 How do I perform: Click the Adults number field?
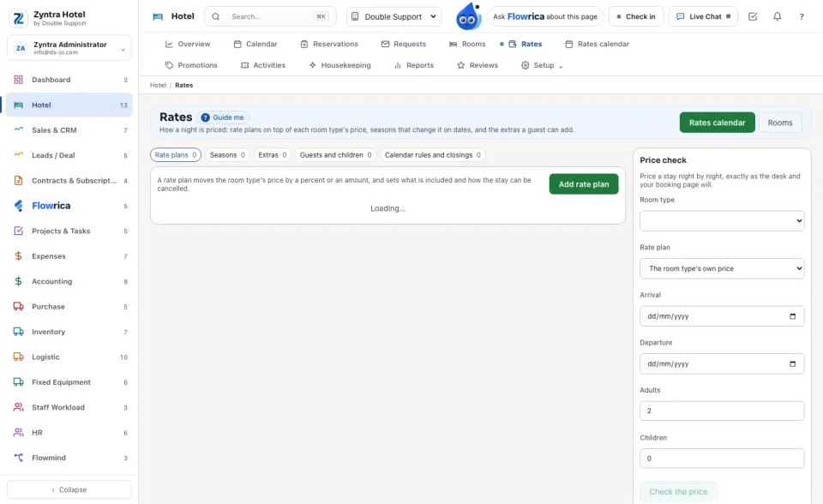pos(722,411)
